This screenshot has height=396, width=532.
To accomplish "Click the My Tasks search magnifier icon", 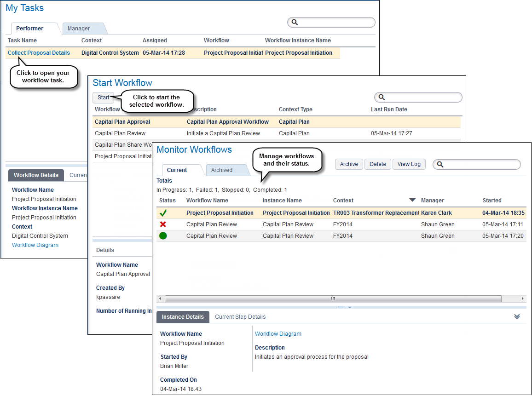I will [x=295, y=23].
